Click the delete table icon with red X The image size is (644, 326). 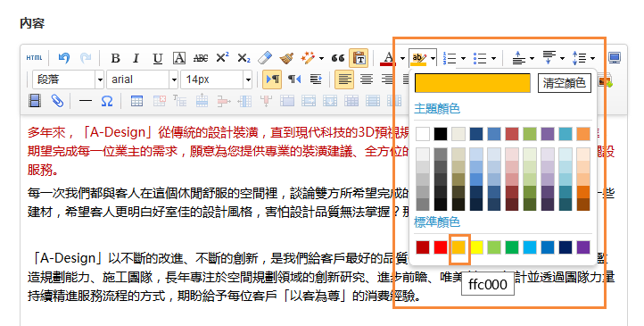(159, 101)
